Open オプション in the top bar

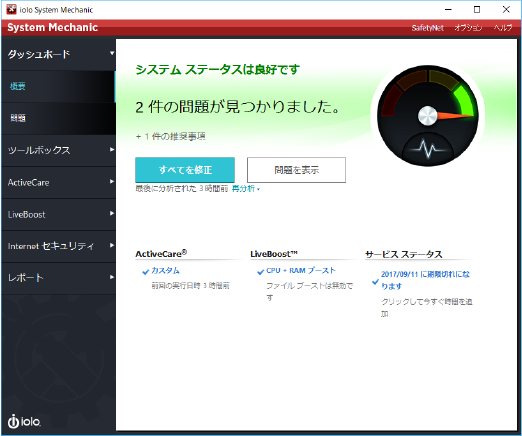tap(468, 28)
